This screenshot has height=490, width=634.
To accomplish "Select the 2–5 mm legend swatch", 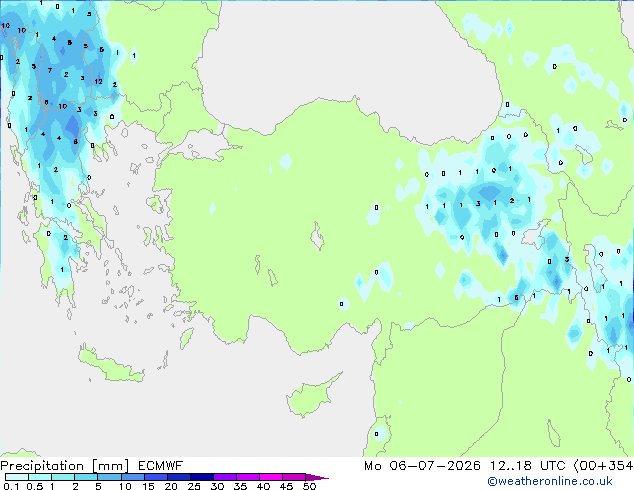I will (x=86, y=477).
